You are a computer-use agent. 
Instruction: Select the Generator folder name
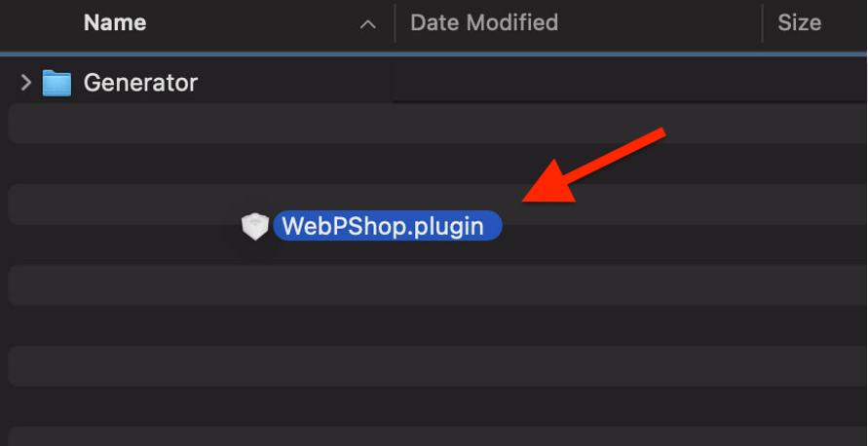(x=140, y=84)
